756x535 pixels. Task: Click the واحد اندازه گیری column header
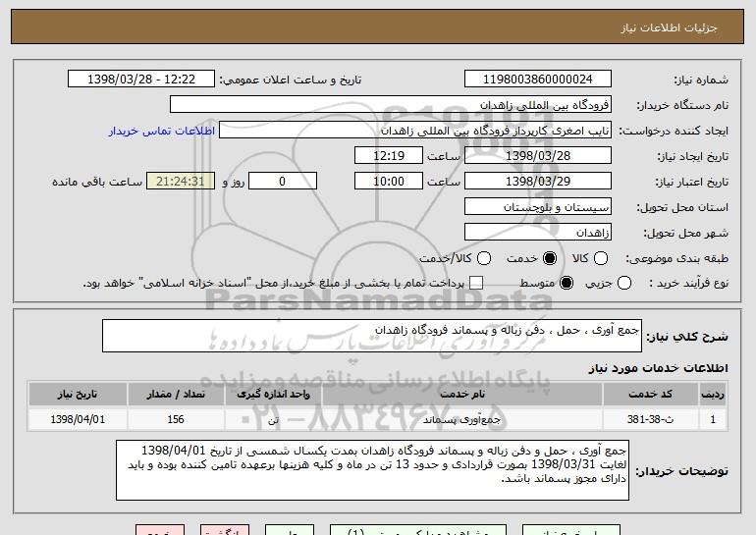pos(273,395)
